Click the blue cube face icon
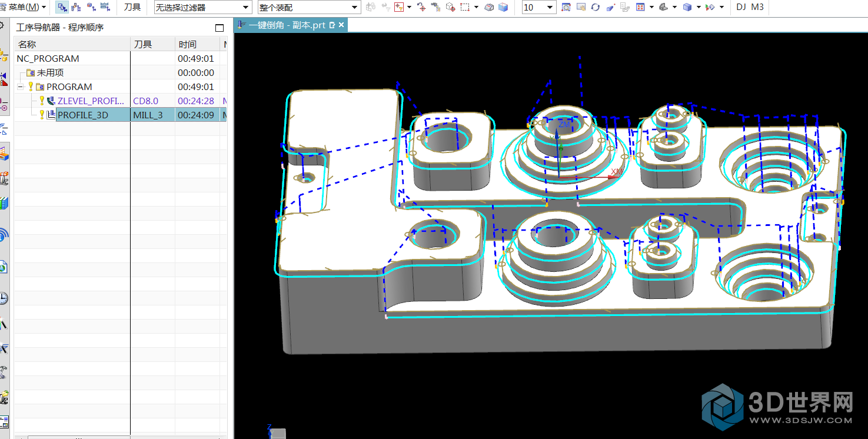This screenshot has width=868, height=439. [503, 7]
